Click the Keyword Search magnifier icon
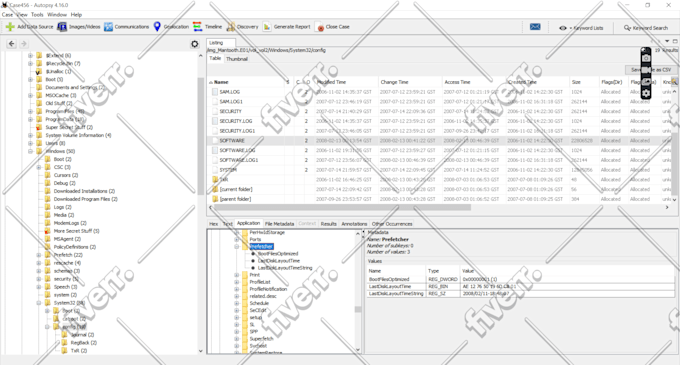 click(627, 28)
